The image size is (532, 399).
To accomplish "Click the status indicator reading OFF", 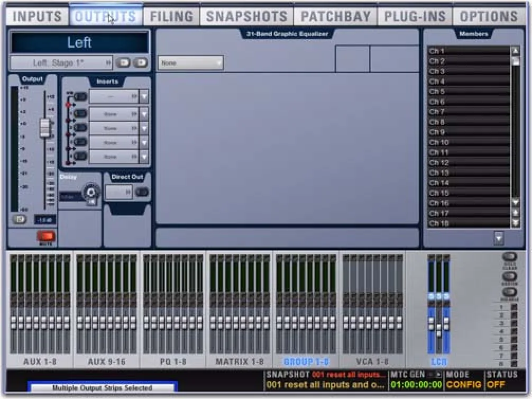I will point(496,385).
